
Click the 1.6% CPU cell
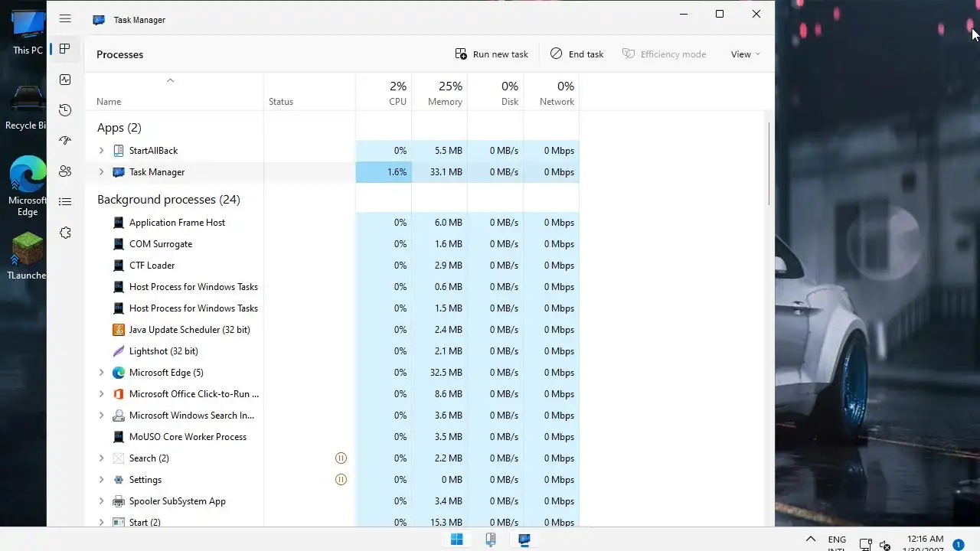click(384, 172)
